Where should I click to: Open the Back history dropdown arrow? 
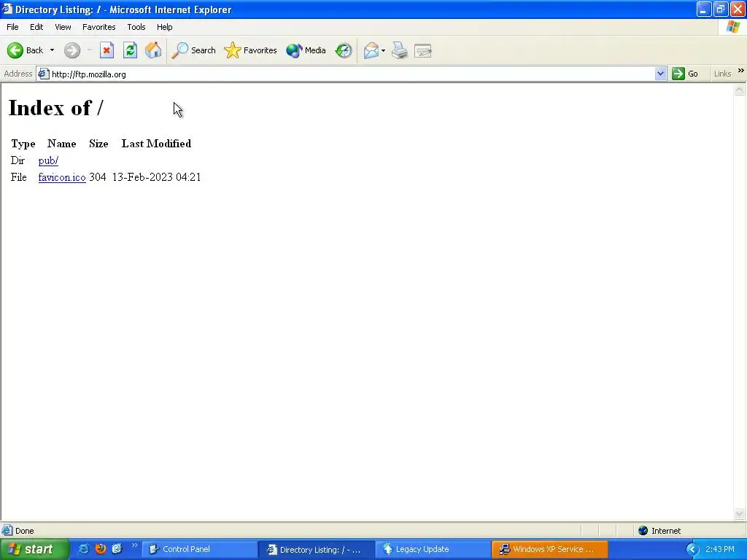pos(52,50)
